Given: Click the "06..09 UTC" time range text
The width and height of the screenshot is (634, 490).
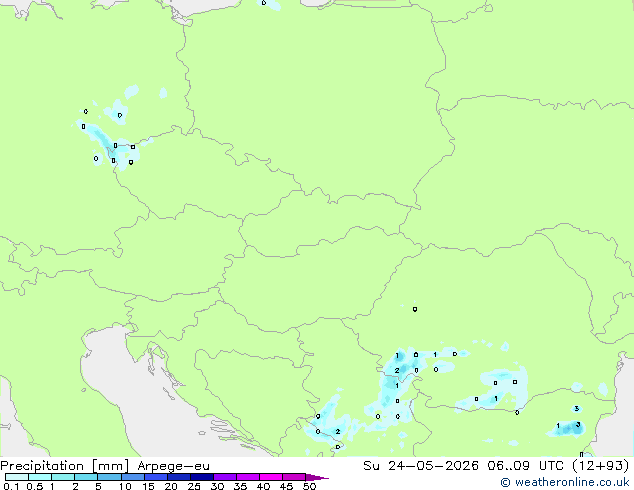Looking at the screenshot, I should [526, 466].
